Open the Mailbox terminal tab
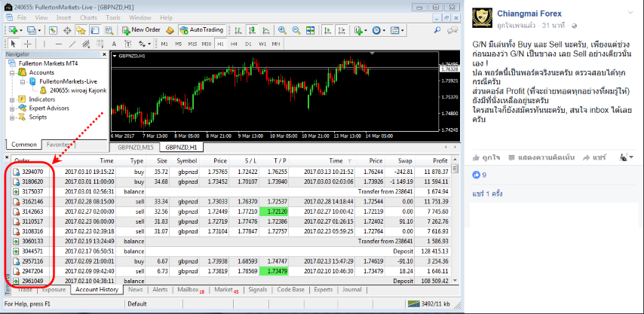The width and height of the screenshot is (644, 314). pyautogui.click(x=191, y=289)
